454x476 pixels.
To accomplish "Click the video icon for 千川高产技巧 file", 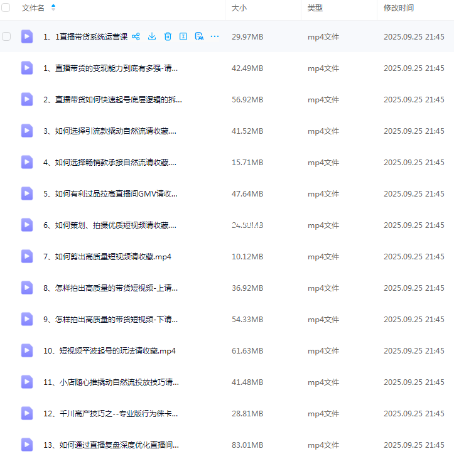I will point(27,413).
